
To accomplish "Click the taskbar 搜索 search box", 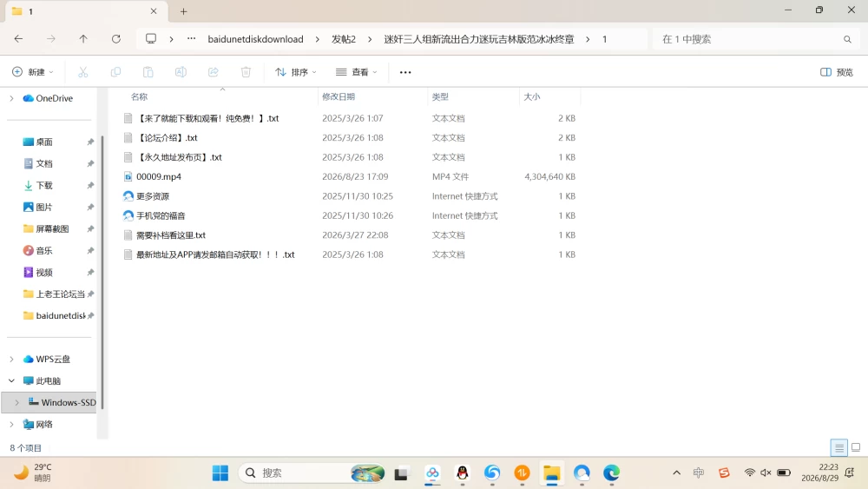I will pyautogui.click(x=312, y=473).
